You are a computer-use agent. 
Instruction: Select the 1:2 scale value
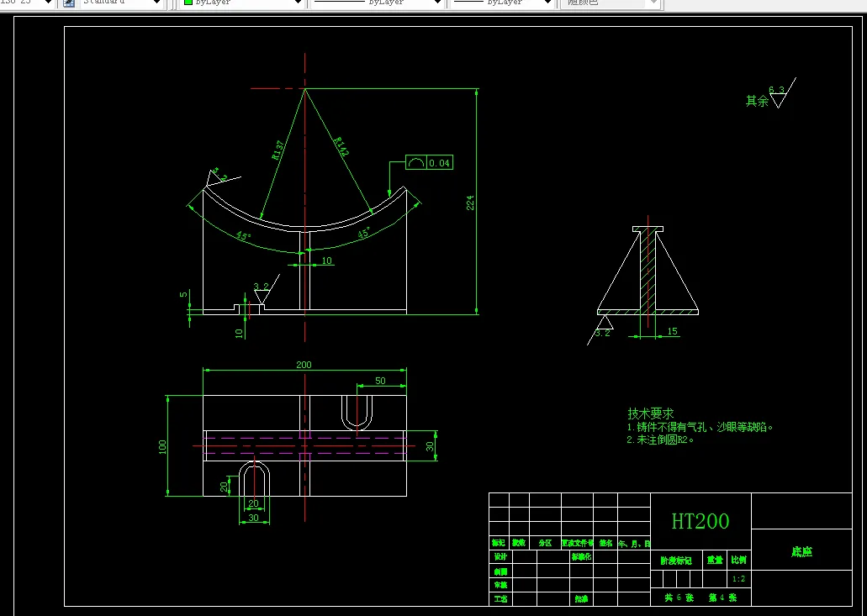(x=738, y=579)
